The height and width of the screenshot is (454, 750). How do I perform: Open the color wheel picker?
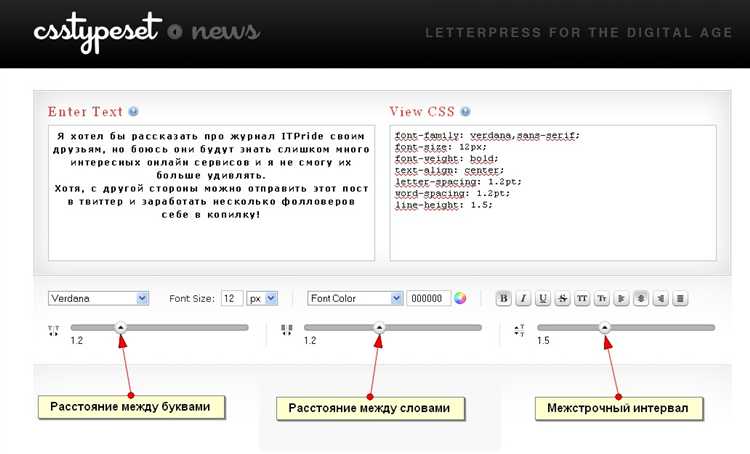[x=461, y=298]
